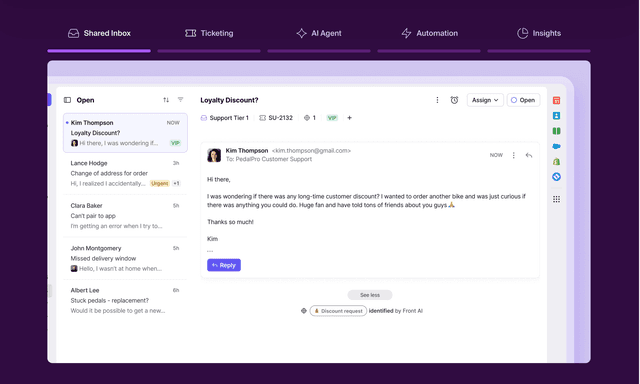Click the VIP tag in conversation header
Image resolution: width=640 pixels, height=384 pixels.
coord(332,118)
